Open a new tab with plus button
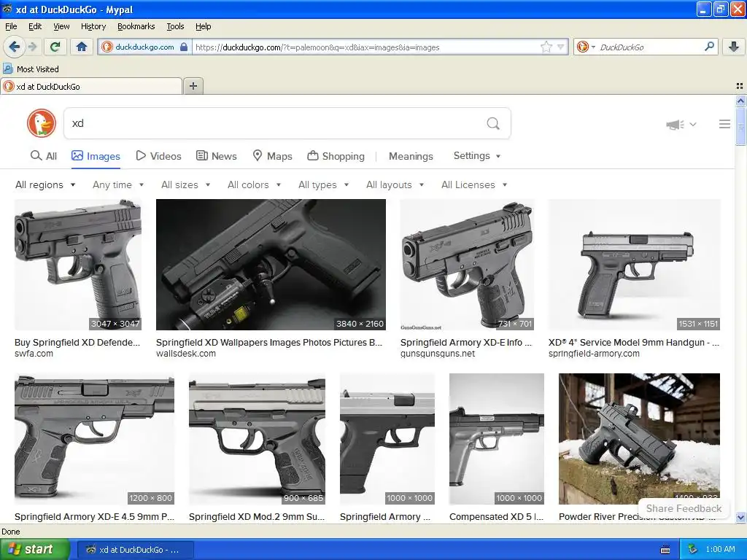 tap(193, 86)
